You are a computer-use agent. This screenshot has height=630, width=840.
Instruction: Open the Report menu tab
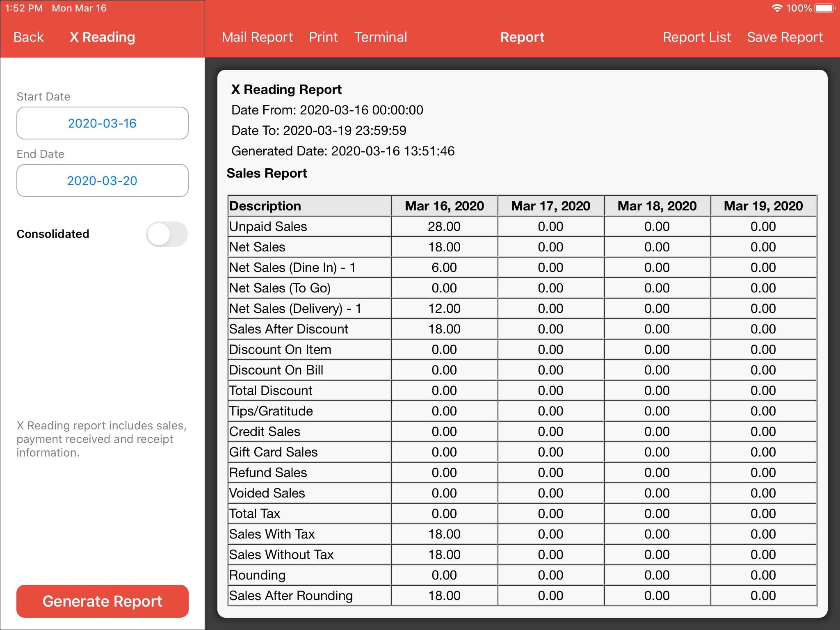click(x=523, y=37)
